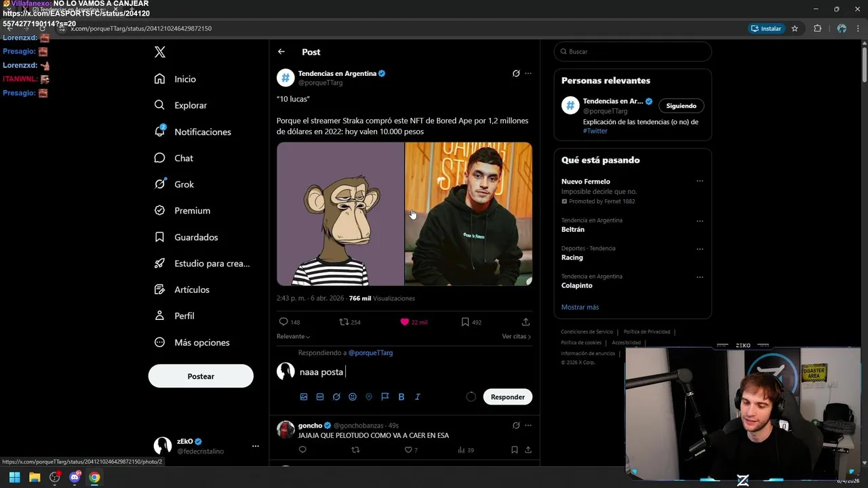
Task: Bookmark goncho's comment
Action: (x=515, y=449)
